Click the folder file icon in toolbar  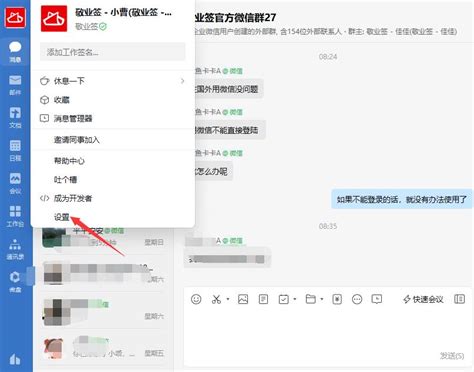[x=311, y=299]
